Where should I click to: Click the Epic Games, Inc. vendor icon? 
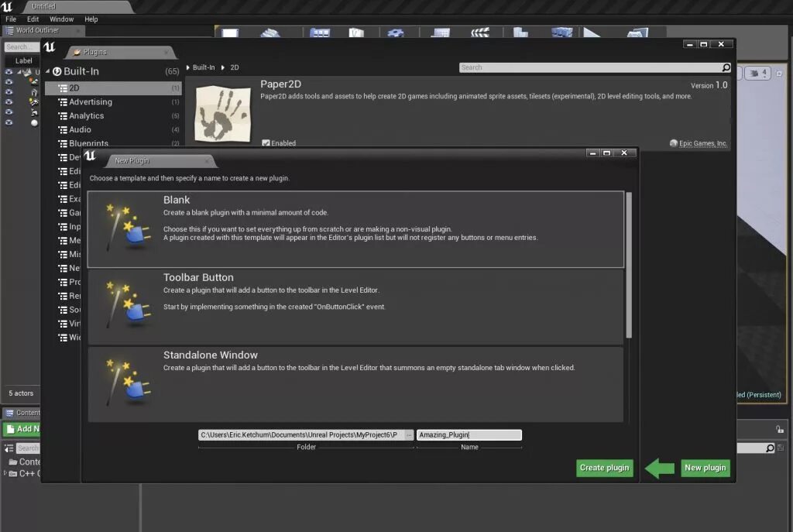(x=673, y=143)
